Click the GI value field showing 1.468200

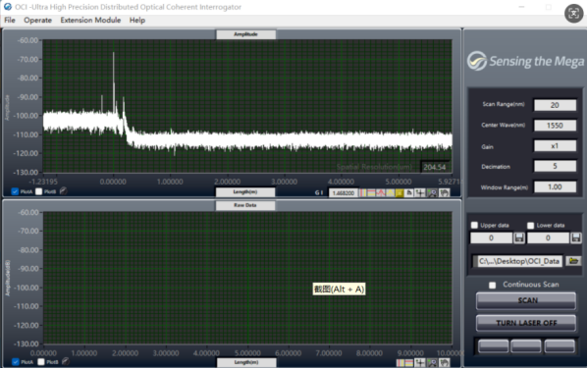click(344, 192)
